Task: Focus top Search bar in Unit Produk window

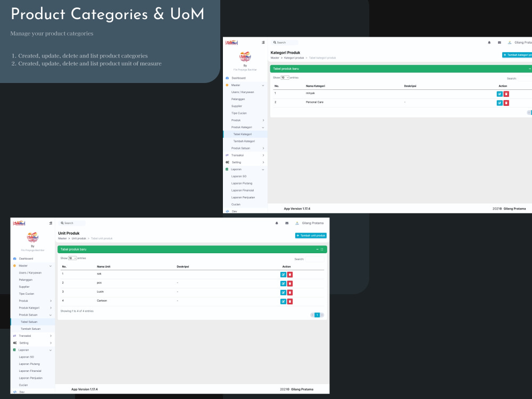Action: 72,223
